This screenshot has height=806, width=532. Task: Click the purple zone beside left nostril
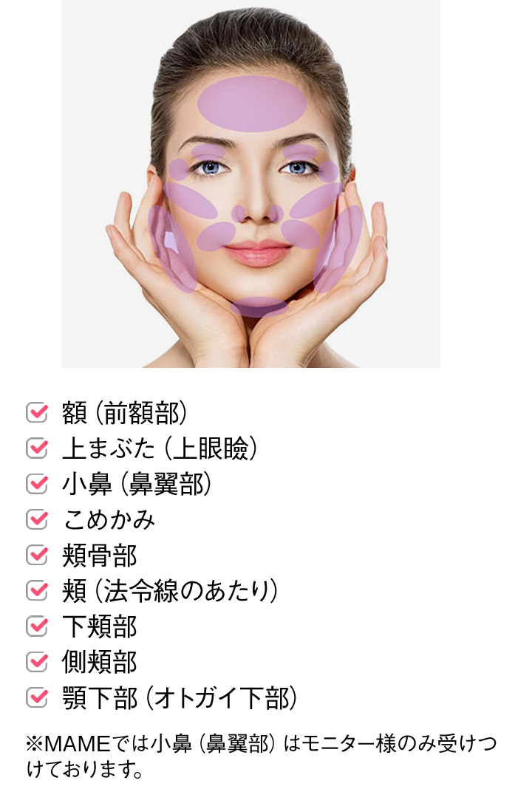pyautogui.click(x=239, y=214)
